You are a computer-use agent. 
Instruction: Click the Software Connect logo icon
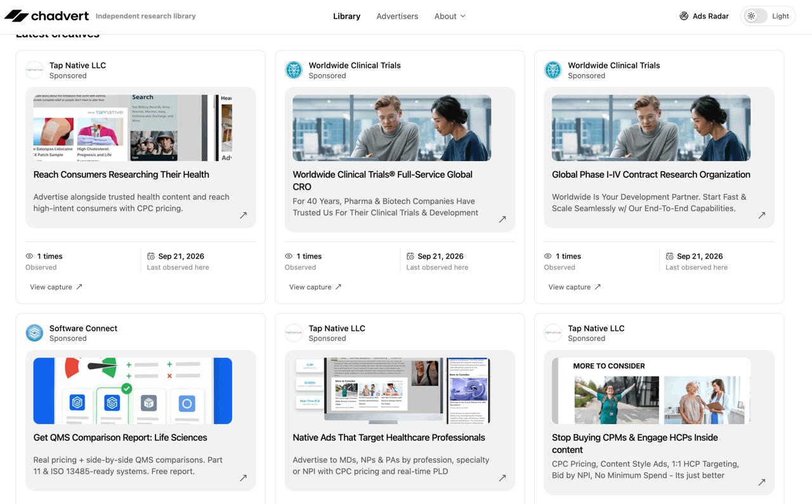click(x=34, y=333)
